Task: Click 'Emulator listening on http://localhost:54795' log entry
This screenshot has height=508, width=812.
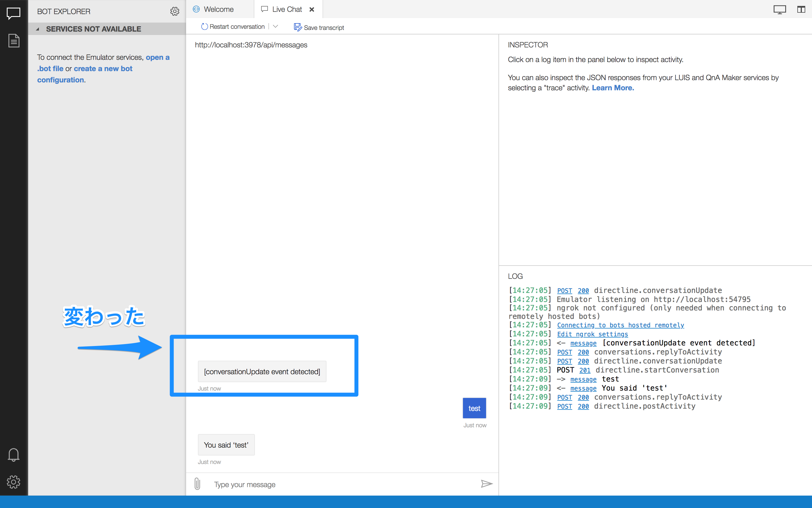Action: pyautogui.click(x=654, y=299)
